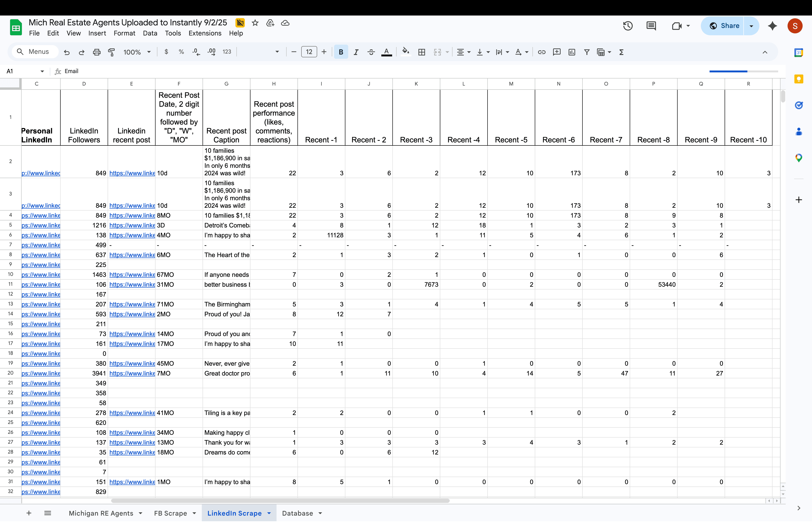Toggle bold formatting
Screen dimensions: 812x525
[x=341, y=52]
